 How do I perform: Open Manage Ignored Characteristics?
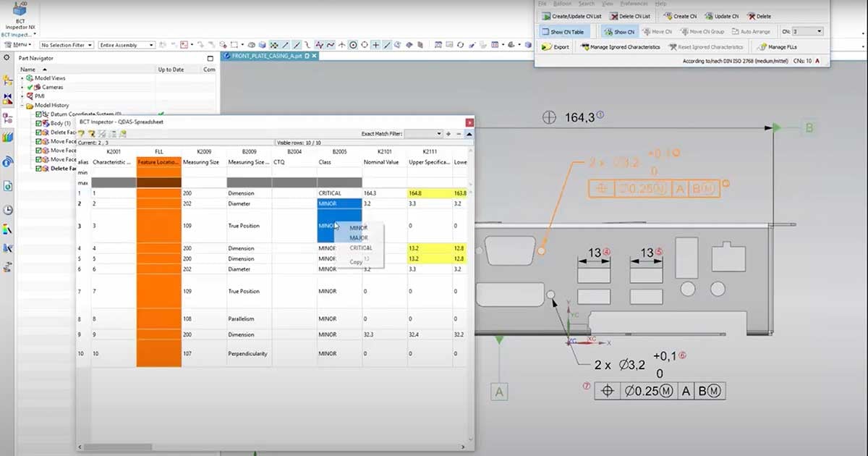pos(620,47)
